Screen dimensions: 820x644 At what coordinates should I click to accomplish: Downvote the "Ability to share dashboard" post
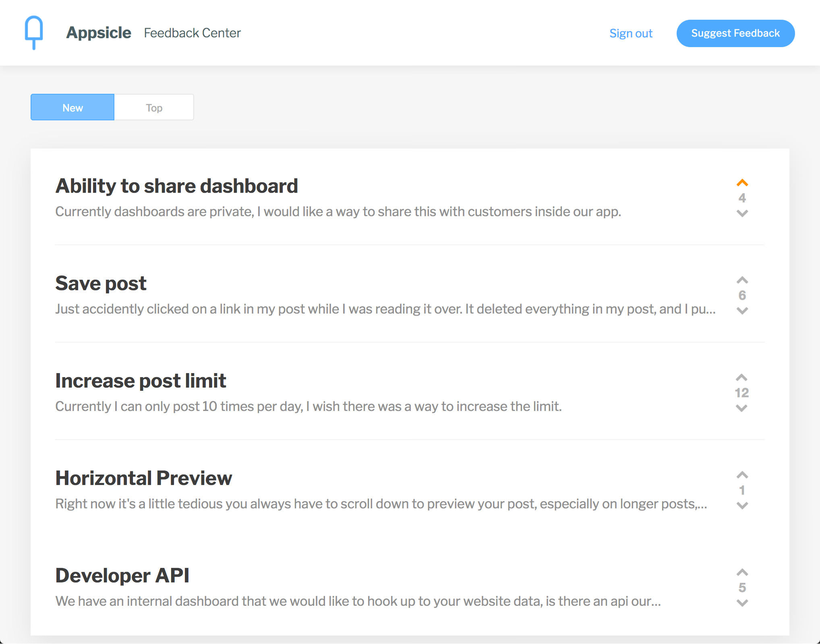742,214
